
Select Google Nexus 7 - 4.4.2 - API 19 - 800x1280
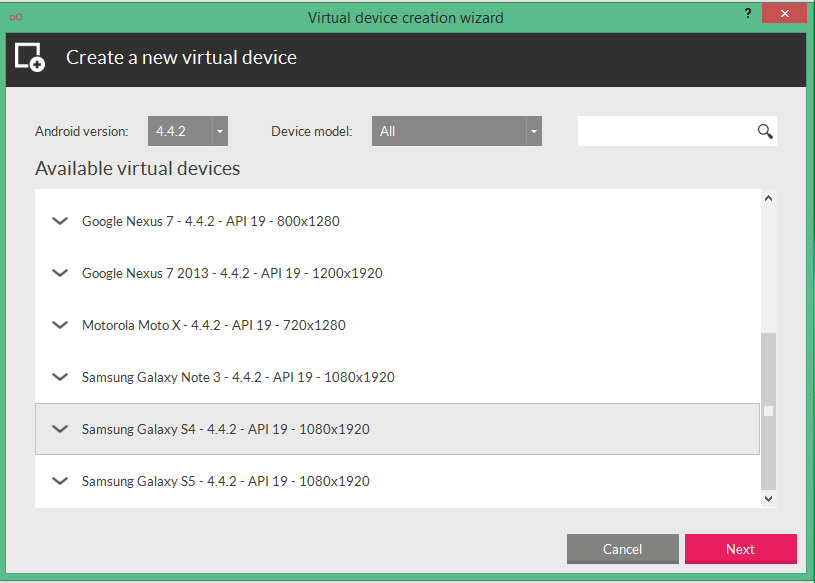click(x=397, y=221)
